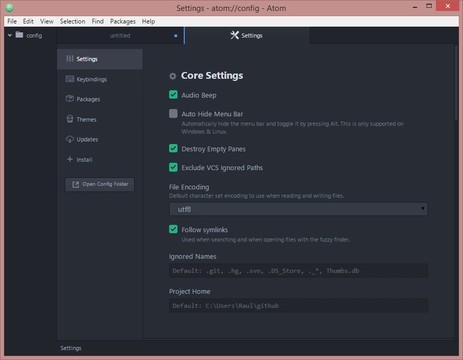Select the Settings editor tab
The height and width of the screenshot is (360, 463).
coord(247,36)
